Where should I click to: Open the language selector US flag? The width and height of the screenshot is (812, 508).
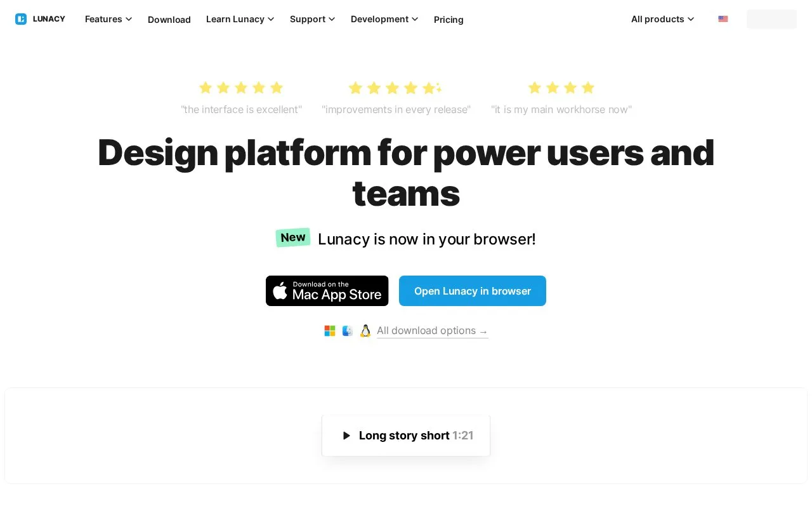click(x=723, y=19)
